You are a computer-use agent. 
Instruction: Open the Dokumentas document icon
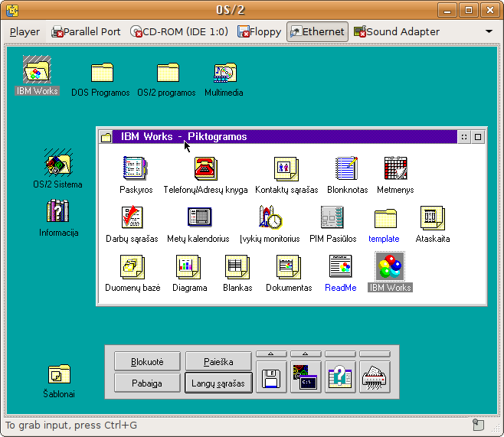289,267
